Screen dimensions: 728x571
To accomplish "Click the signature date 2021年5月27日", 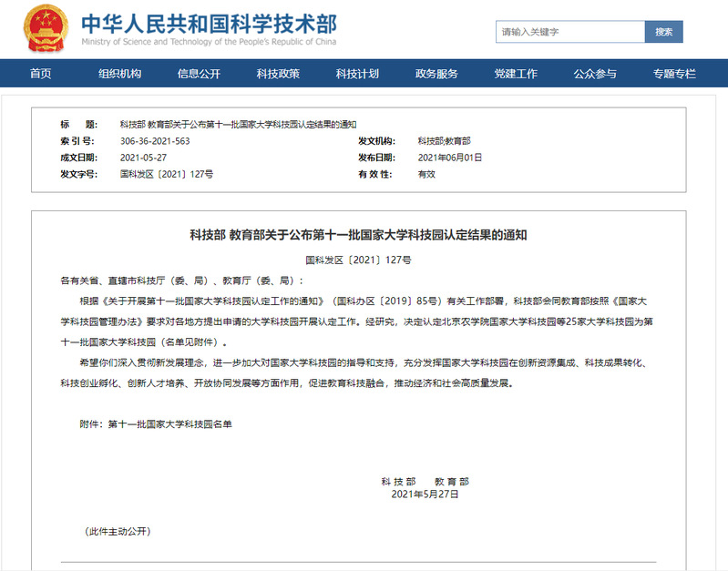I will (425, 495).
